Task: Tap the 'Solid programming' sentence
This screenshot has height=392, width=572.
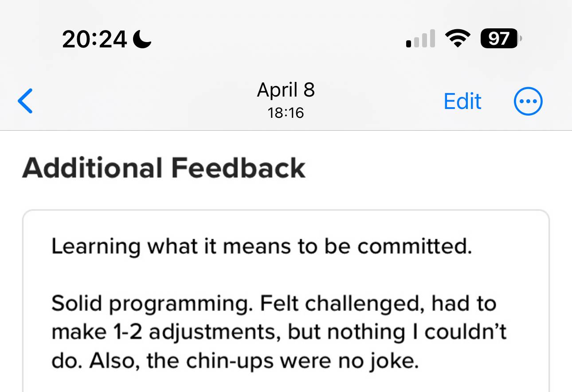Action: coord(153,304)
